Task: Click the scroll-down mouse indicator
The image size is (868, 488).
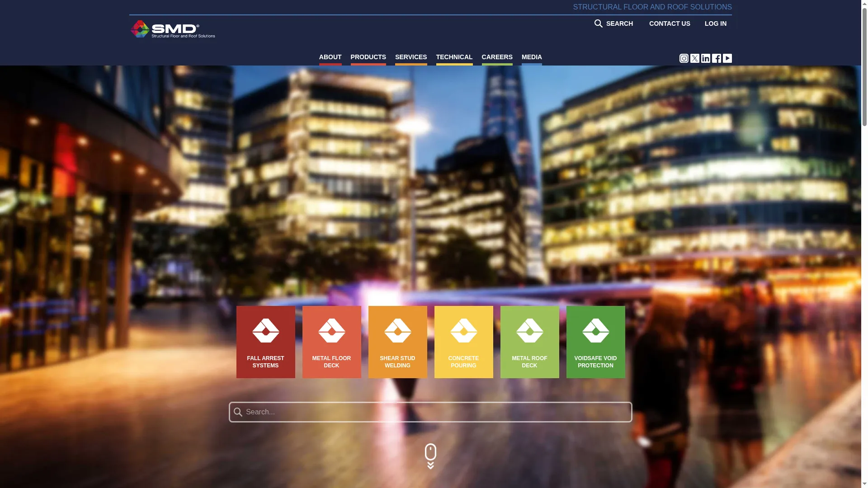Action: [x=430, y=456]
